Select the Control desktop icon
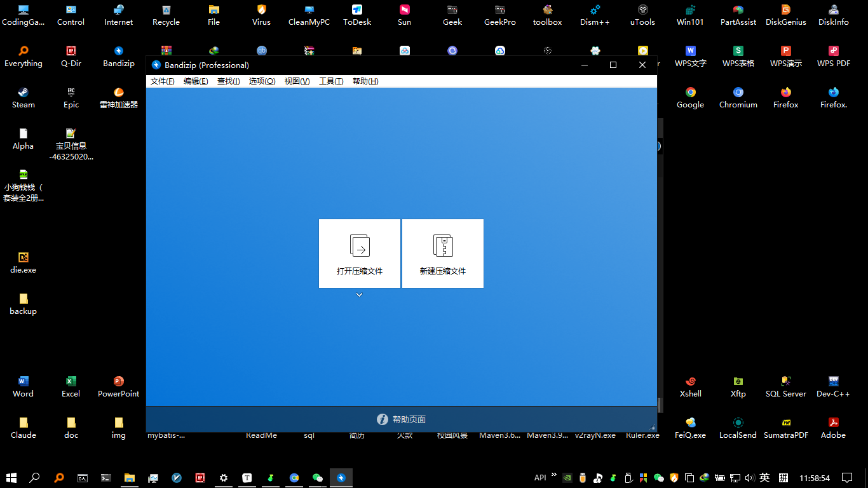The height and width of the screenshot is (488, 868). point(71,15)
